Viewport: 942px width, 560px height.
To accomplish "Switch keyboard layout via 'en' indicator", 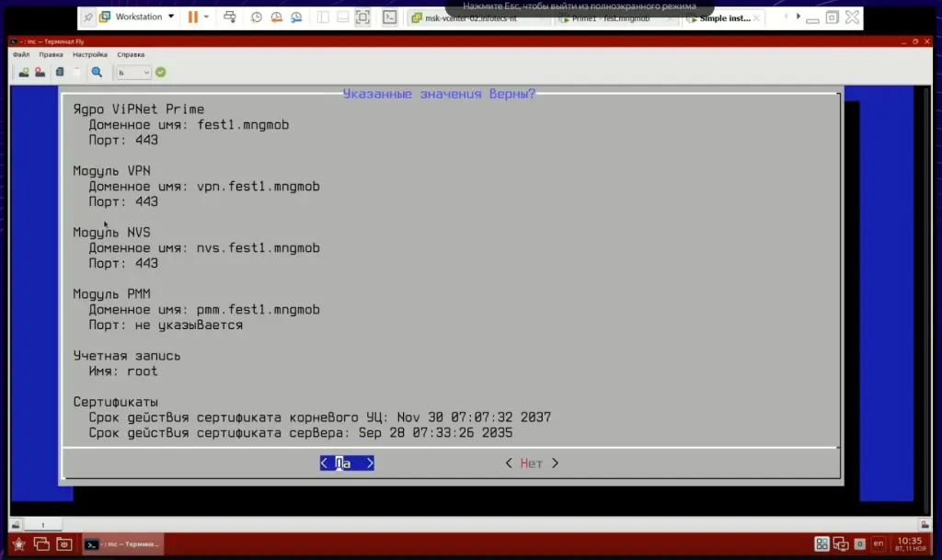I will coord(879,543).
